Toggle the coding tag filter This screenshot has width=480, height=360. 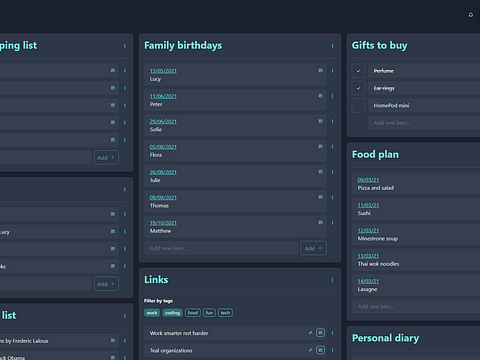pos(172,313)
